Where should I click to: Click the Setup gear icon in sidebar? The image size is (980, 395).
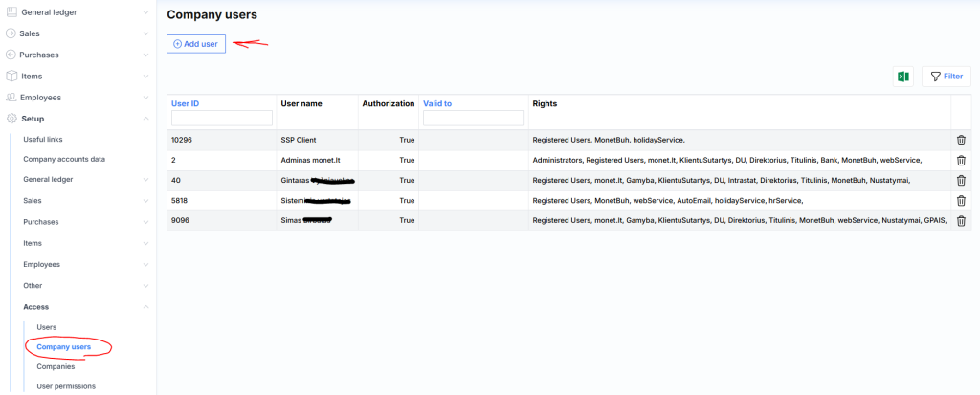[11, 119]
